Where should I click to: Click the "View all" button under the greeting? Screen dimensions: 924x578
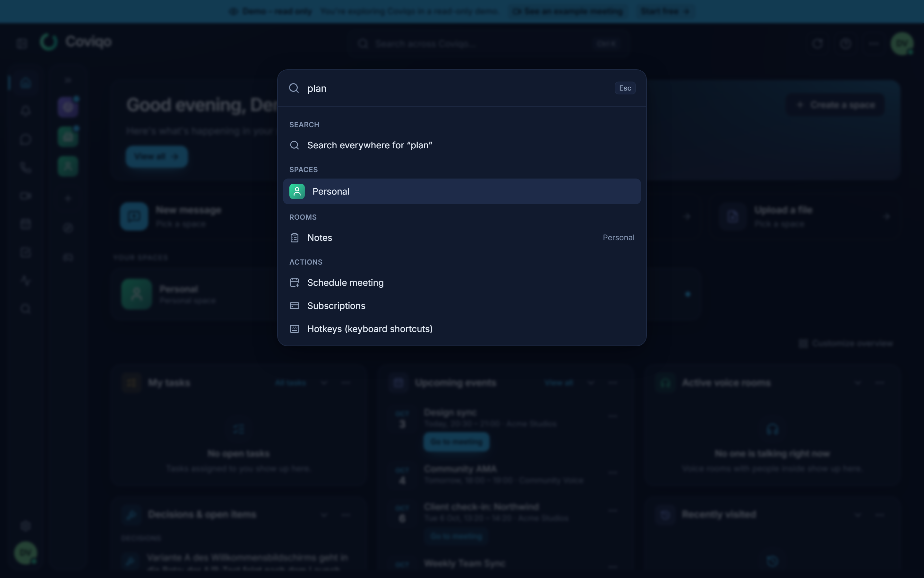pos(157,157)
